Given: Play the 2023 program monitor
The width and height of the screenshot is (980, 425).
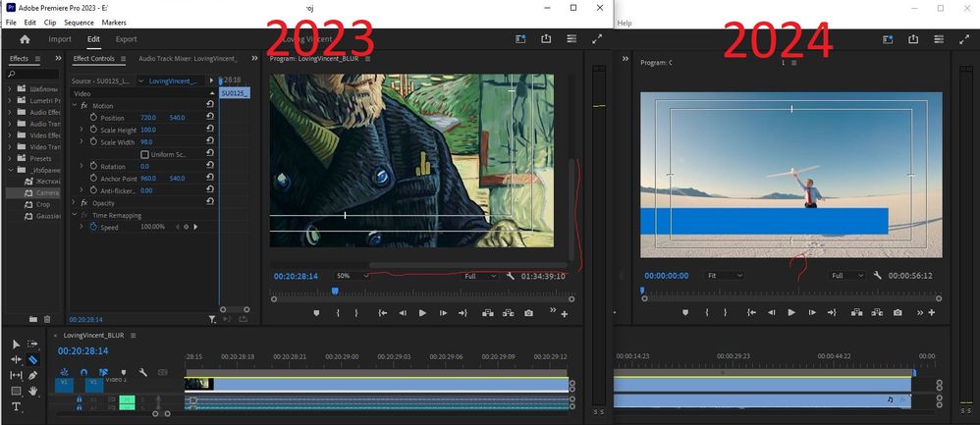Looking at the screenshot, I should coord(422,313).
